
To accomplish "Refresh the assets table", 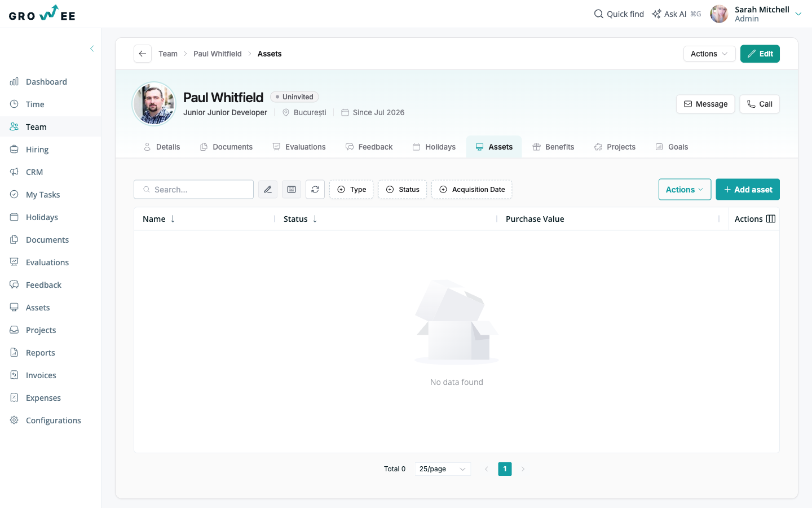I will (315, 190).
